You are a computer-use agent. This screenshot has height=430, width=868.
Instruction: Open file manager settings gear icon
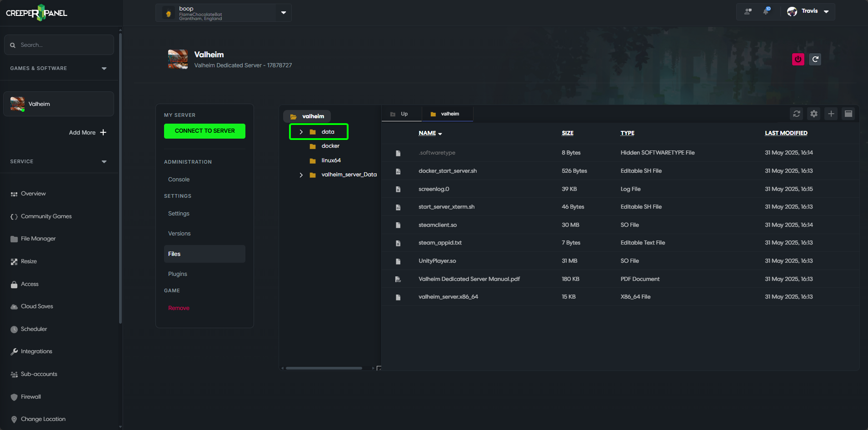(814, 114)
